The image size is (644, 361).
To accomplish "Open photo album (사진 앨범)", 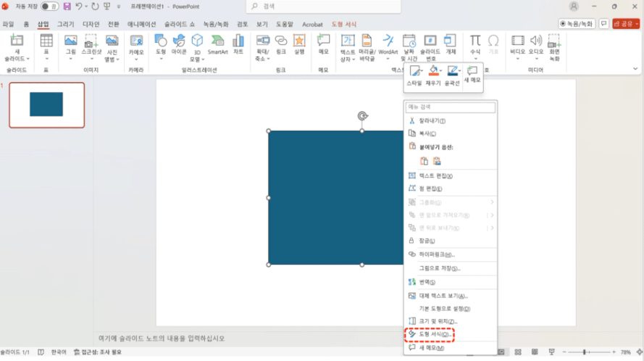I will click(112, 48).
